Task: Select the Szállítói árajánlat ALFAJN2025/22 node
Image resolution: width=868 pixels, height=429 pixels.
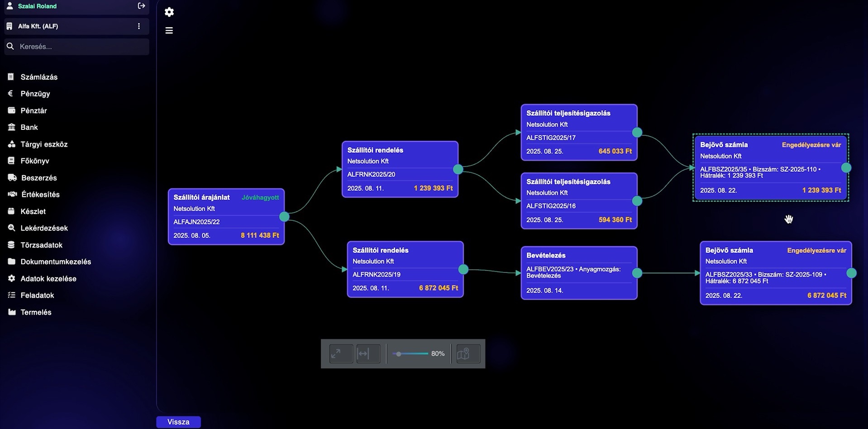Action: coord(226,217)
